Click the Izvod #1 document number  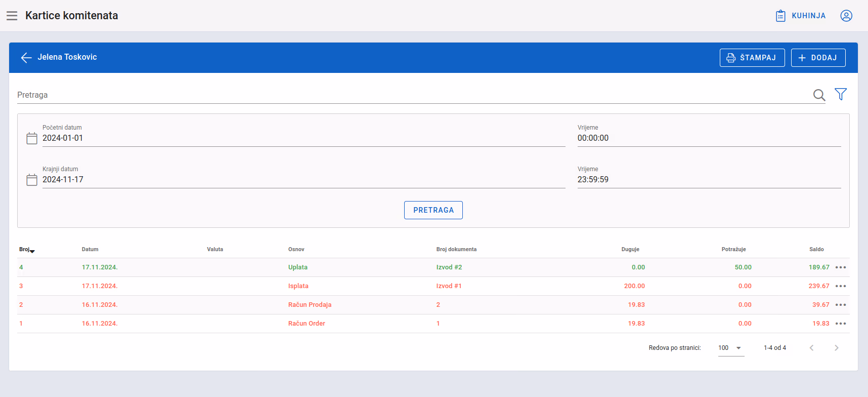pyautogui.click(x=449, y=286)
